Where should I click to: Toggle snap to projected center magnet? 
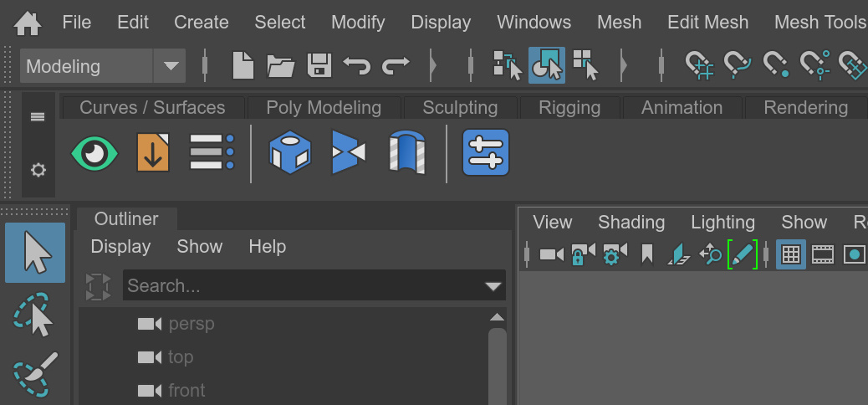click(x=814, y=64)
